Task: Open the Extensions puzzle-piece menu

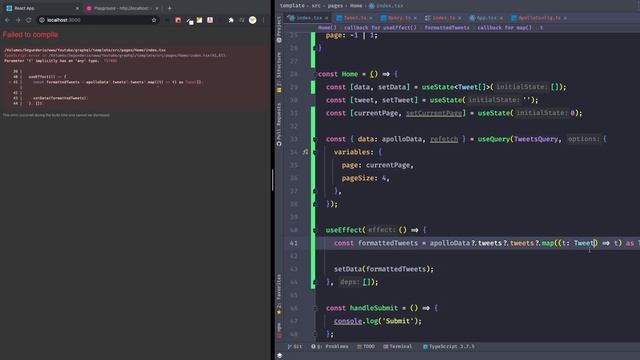Action: pyautogui.click(x=231, y=20)
